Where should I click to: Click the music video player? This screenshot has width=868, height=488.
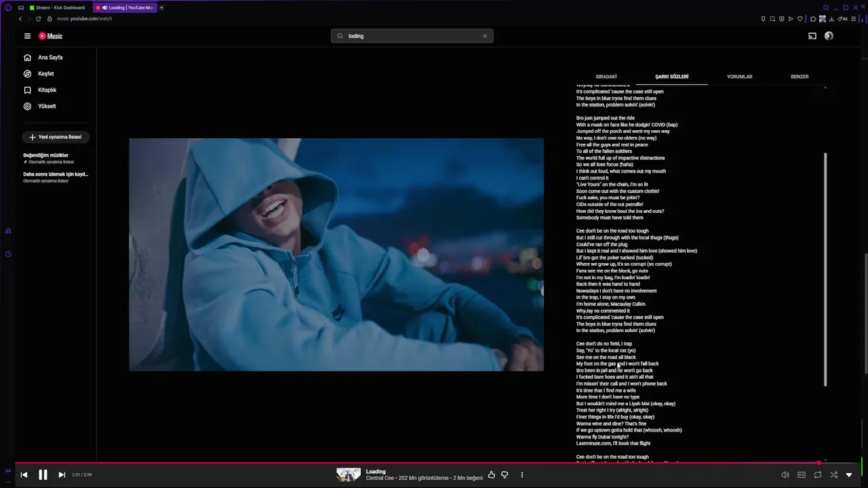click(336, 255)
